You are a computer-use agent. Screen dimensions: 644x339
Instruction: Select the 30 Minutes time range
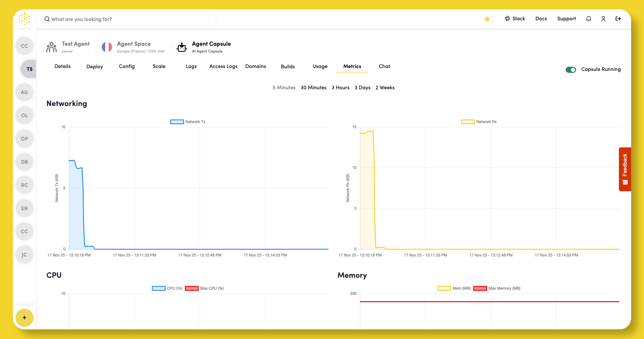[x=313, y=88]
